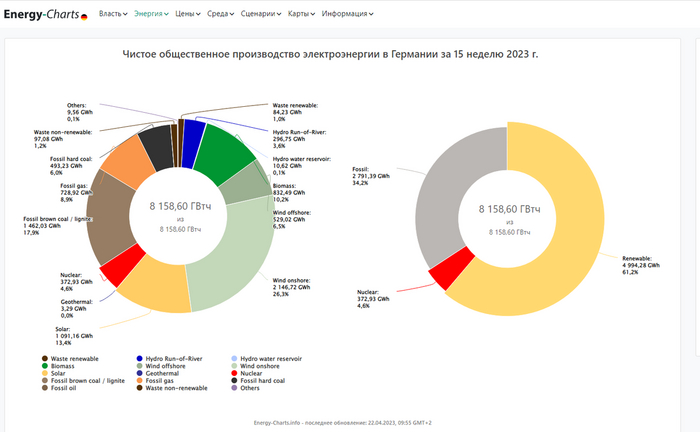This screenshot has height=432, width=700.
Task: Expand the Сценарии dropdown menu
Action: (263, 14)
